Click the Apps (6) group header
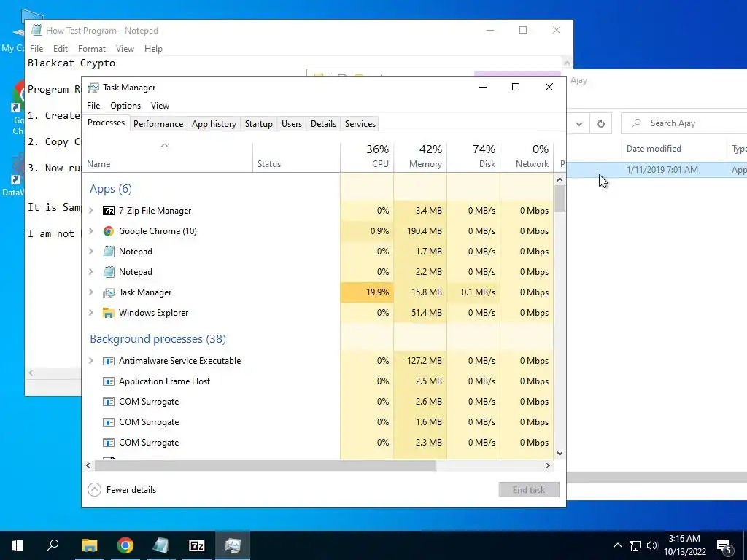This screenshot has width=747, height=560. (111, 189)
